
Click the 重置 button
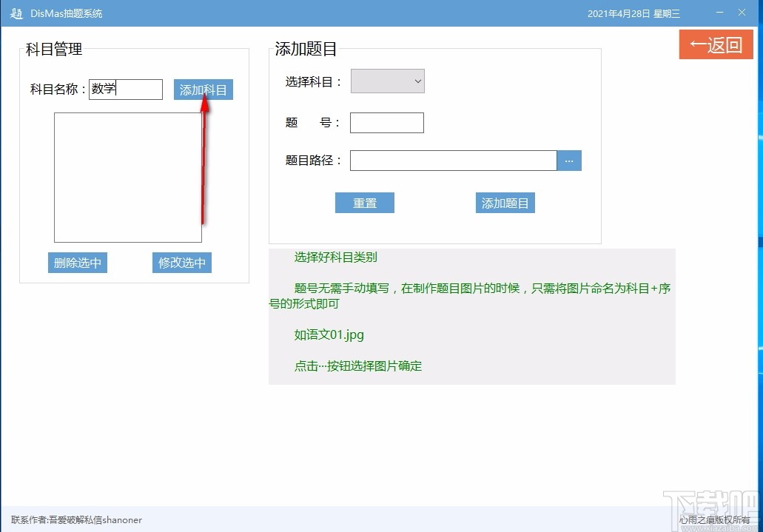(364, 203)
